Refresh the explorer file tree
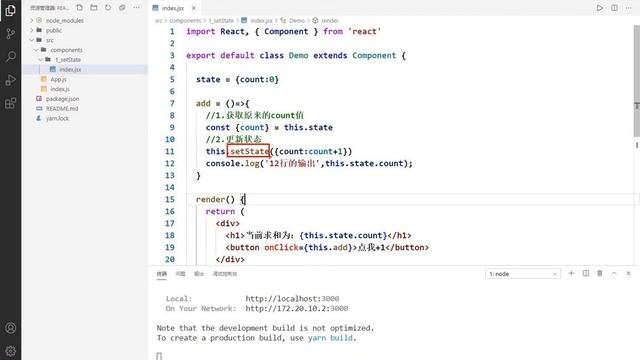 point(108,8)
